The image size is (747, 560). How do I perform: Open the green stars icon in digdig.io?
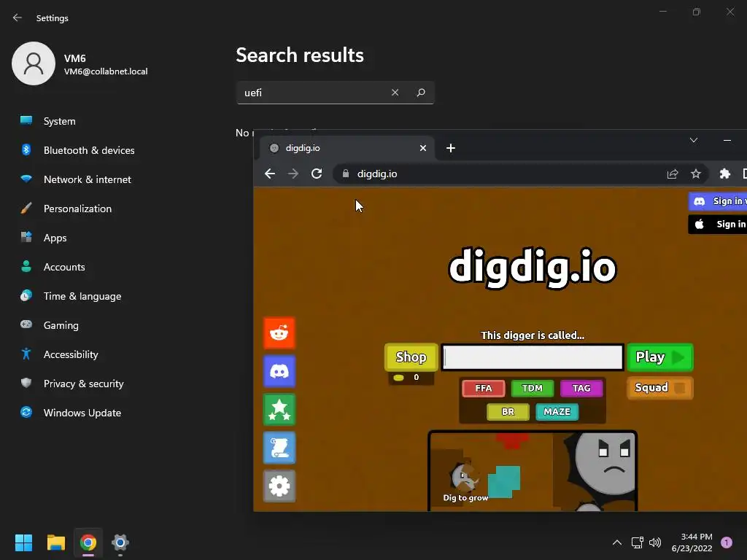tap(279, 410)
